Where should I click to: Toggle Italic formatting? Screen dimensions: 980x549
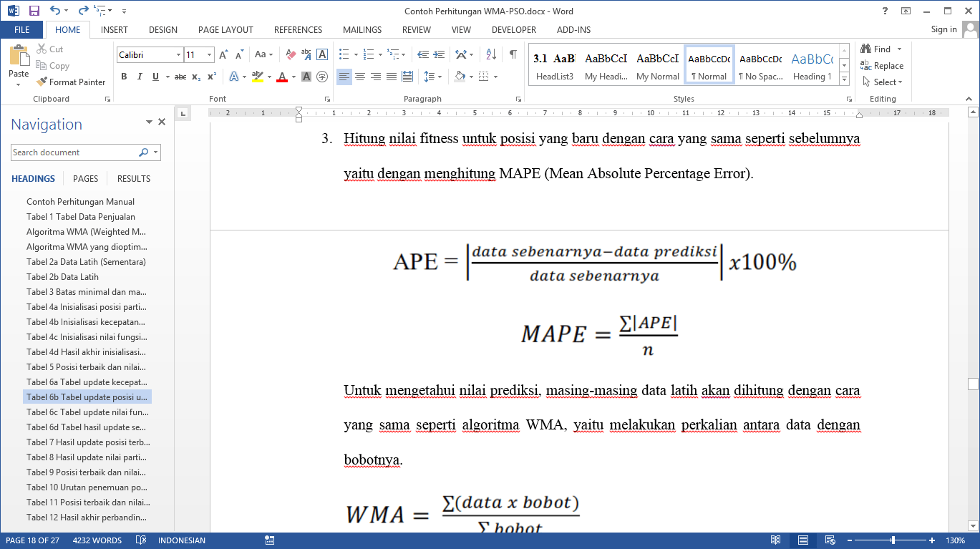click(x=140, y=77)
